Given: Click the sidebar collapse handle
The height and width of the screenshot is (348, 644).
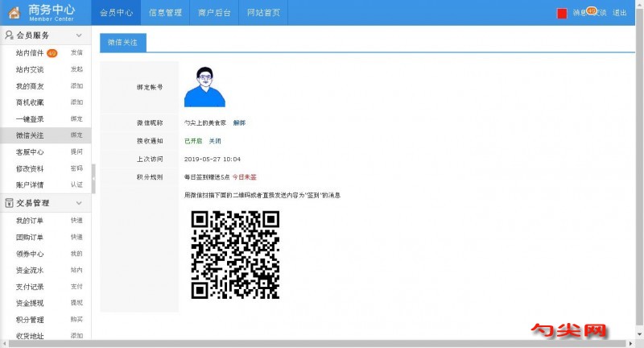Looking at the screenshot, I should 93,179.
